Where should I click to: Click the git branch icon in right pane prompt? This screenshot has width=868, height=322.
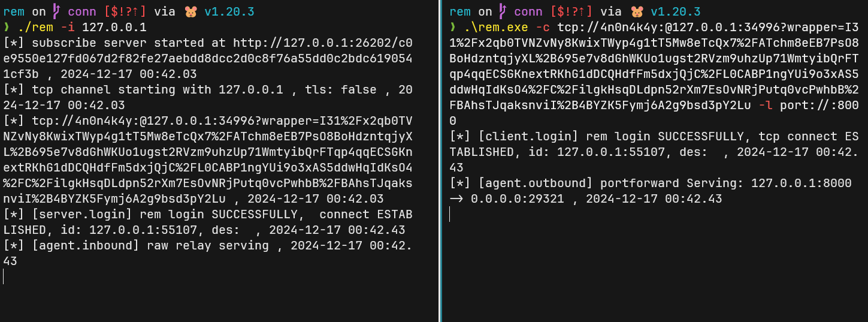click(503, 12)
